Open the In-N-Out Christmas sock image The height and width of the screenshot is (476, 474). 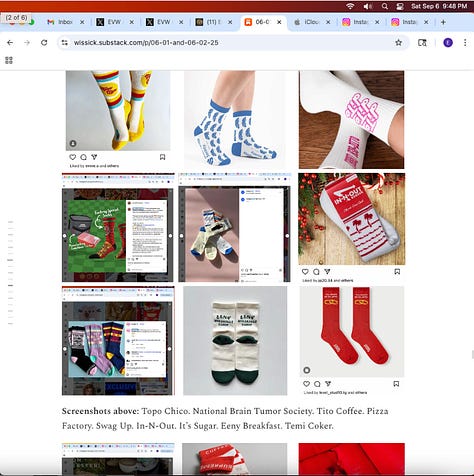click(x=352, y=219)
